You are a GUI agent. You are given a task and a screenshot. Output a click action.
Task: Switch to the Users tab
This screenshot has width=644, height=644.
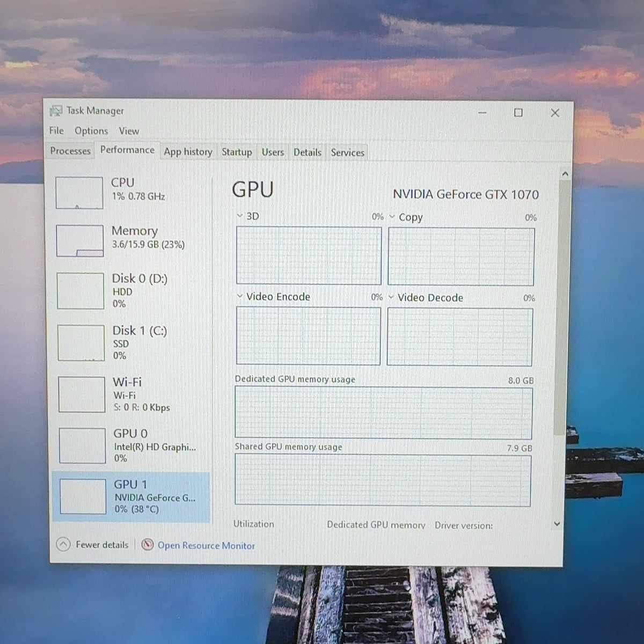[x=273, y=152]
